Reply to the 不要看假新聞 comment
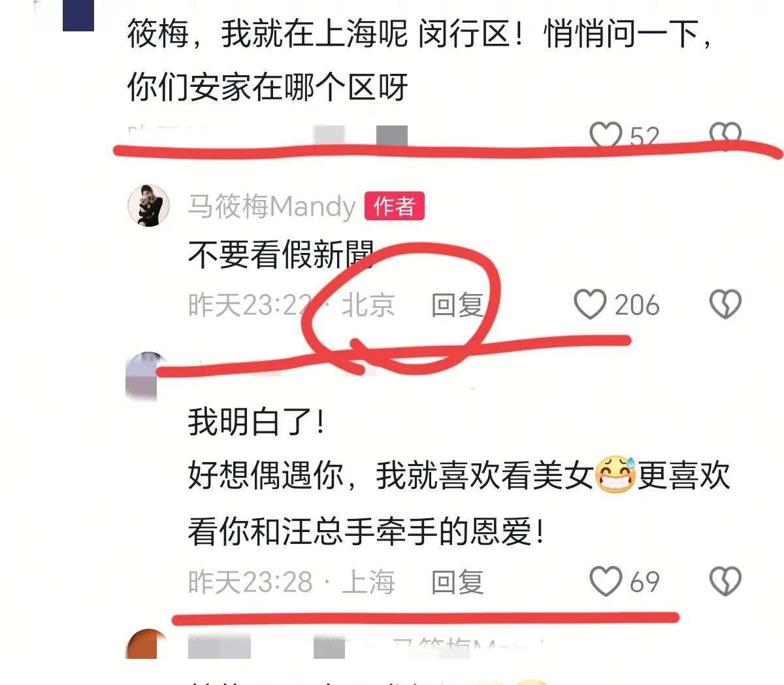Viewport: 784px width, 685px height. (x=457, y=305)
